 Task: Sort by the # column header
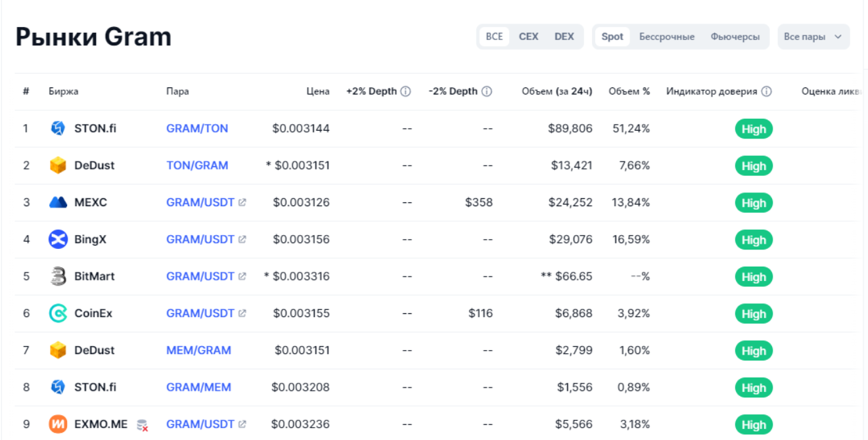(26, 91)
